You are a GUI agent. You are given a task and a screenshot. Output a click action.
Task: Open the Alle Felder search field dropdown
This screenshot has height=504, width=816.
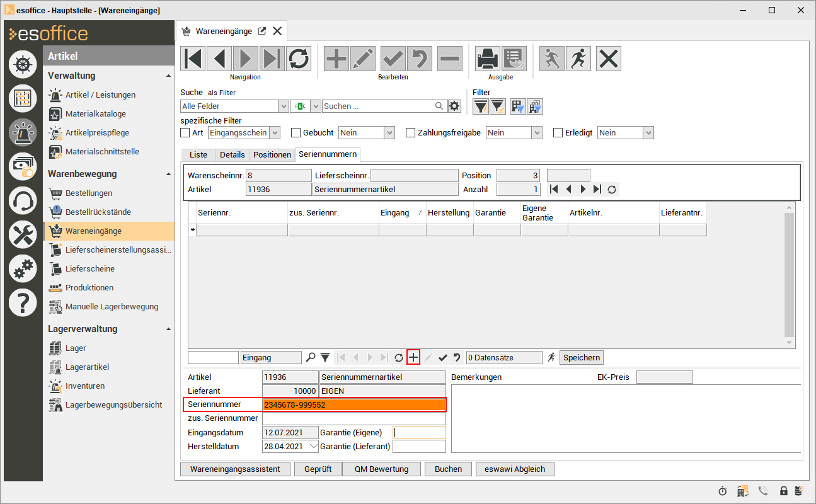pos(284,106)
